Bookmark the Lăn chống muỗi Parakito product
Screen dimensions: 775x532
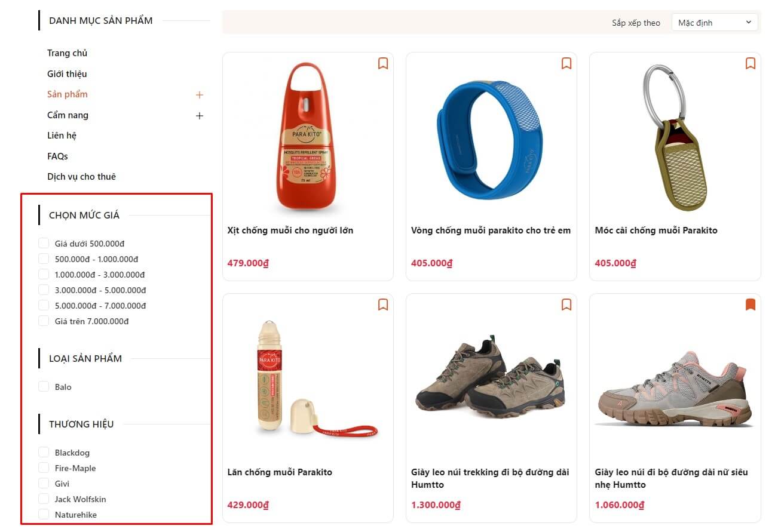383,305
